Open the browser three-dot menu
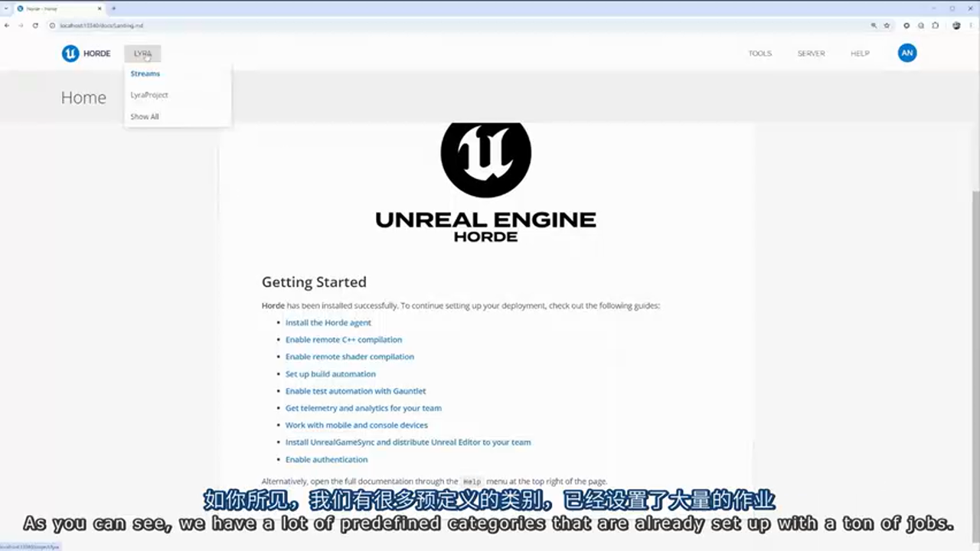The image size is (980, 551). [971, 25]
